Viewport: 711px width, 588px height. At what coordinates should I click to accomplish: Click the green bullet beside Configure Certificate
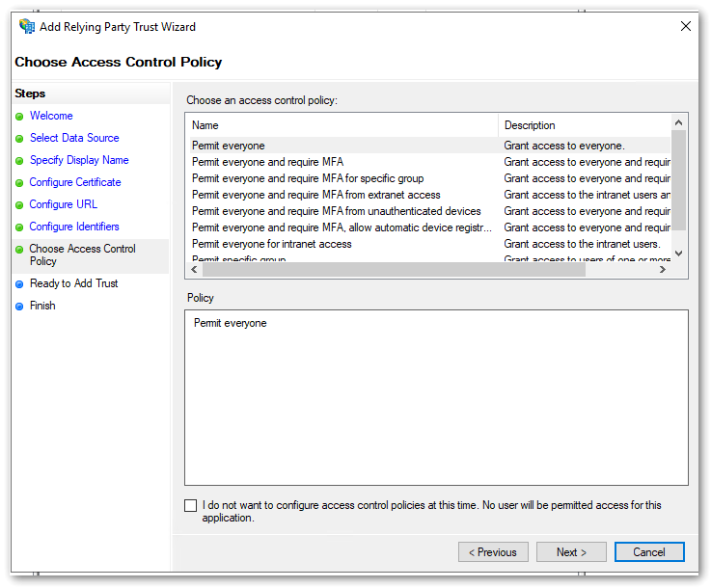pos(19,183)
